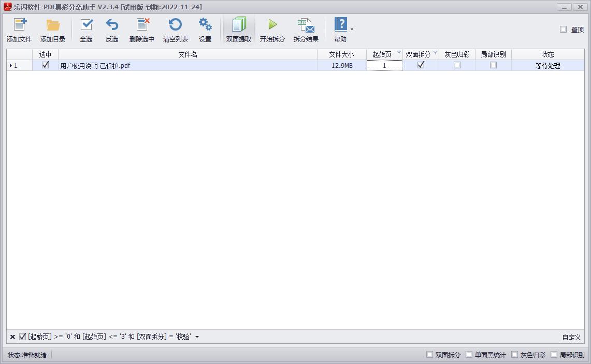The width and height of the screenshot is (591, 364).
Task: Check 灰色归彩 checkbox in file row
Action: pos(457,65)
